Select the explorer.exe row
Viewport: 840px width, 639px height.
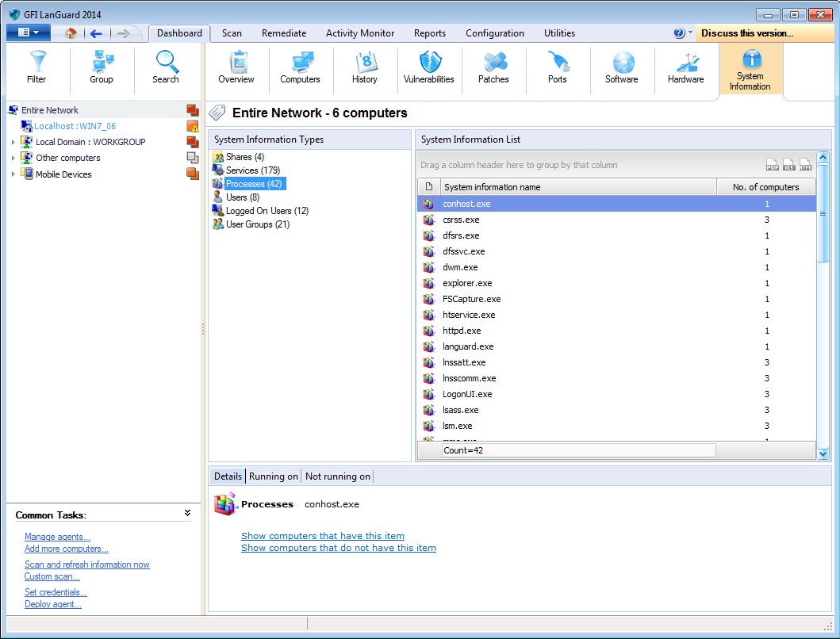point(616,283)
